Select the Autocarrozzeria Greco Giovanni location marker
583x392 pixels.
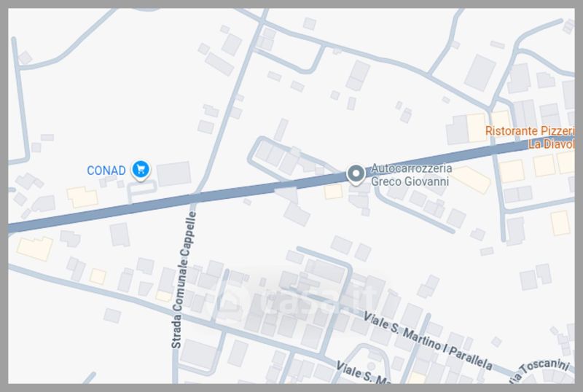(x=356, y=174)
